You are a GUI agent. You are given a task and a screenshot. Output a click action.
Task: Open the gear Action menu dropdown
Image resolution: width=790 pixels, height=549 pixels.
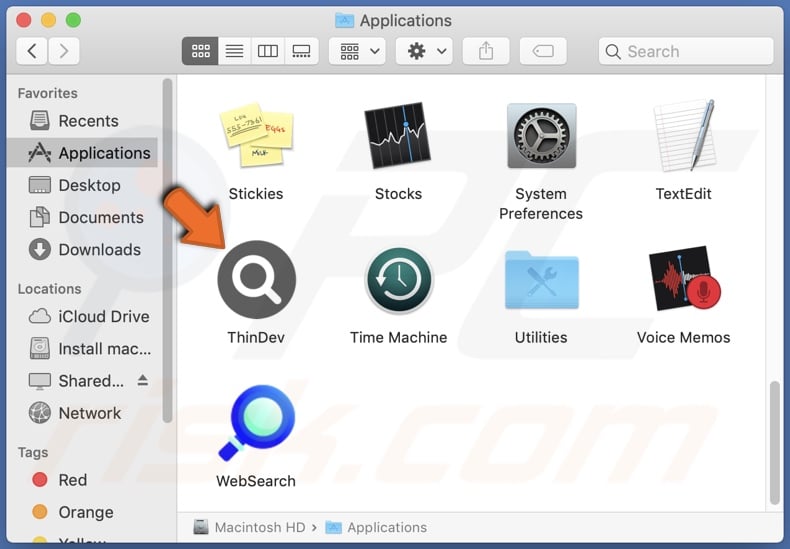click(x=427, y=51)
